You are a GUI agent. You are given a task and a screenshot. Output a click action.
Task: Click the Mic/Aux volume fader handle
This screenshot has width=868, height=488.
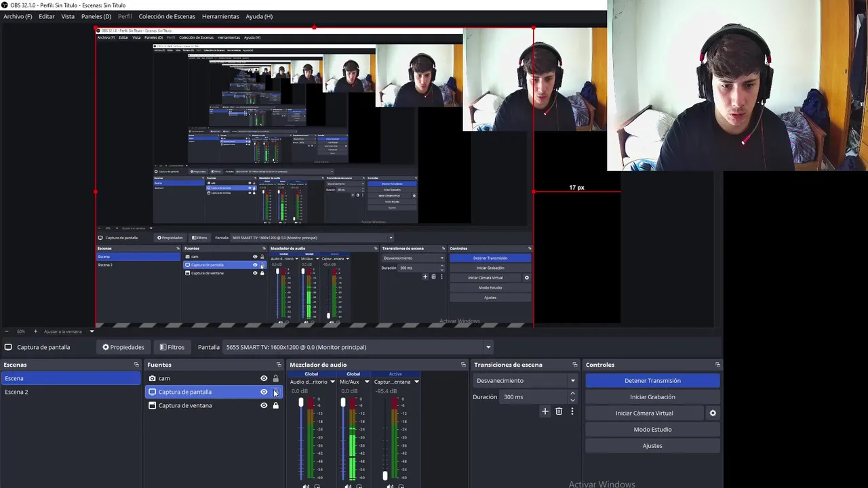click(x=343, y=403)
